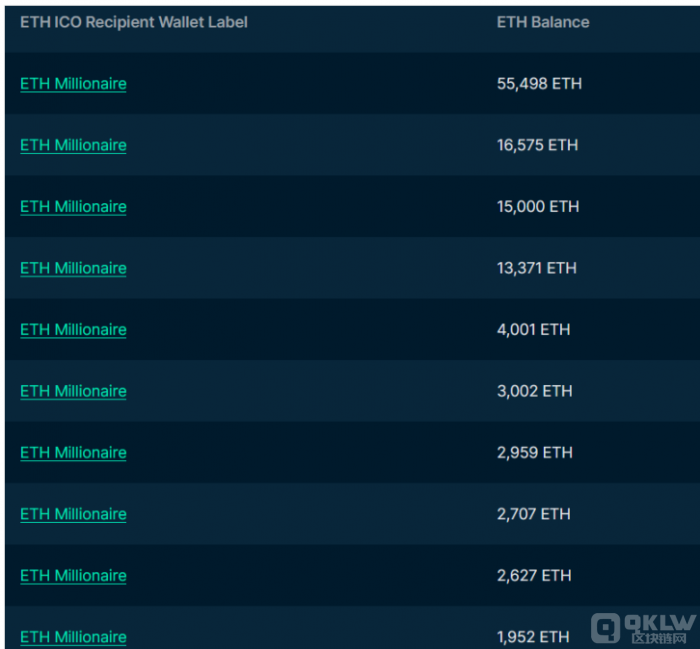Select the 1,952 ETH balance value
This screenshot has width=700, height=649.
pos(533,637)
